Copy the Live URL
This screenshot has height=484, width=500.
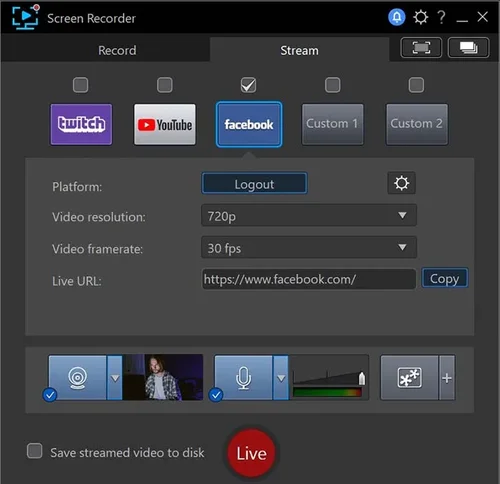445,278
